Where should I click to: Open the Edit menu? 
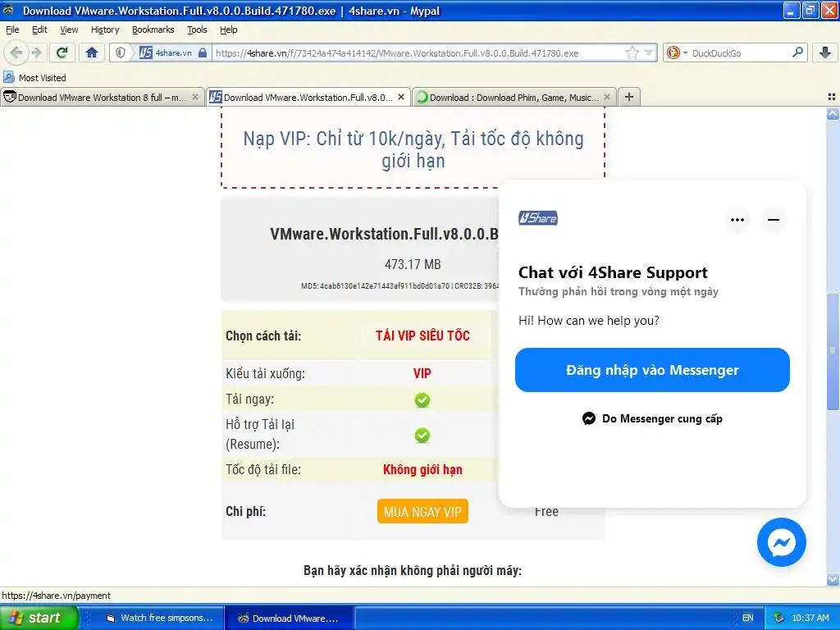[x=39, y=30]
